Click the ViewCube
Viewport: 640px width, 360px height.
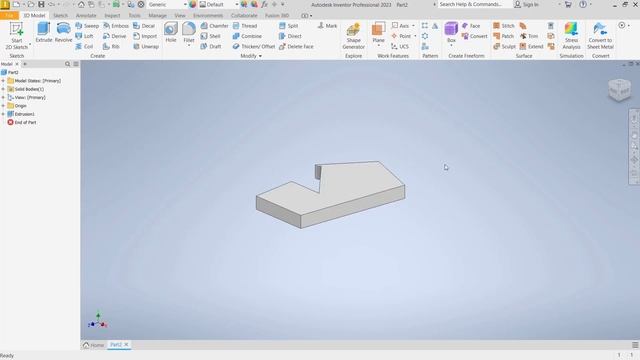tap(619, 89)
